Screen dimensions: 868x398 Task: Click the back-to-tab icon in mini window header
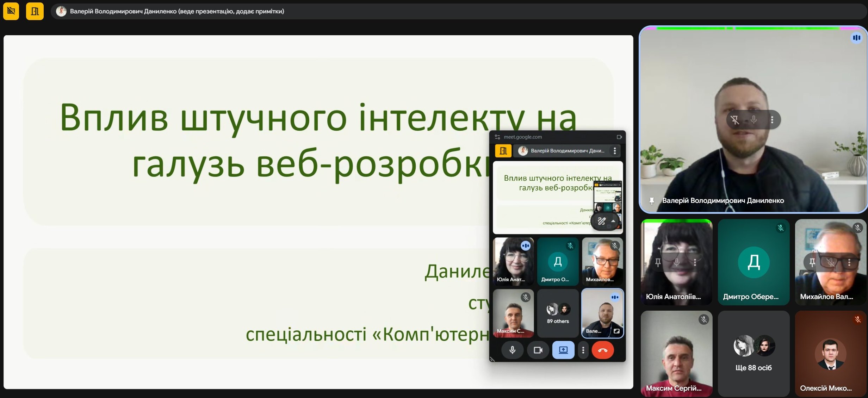[x=619, y=137]
